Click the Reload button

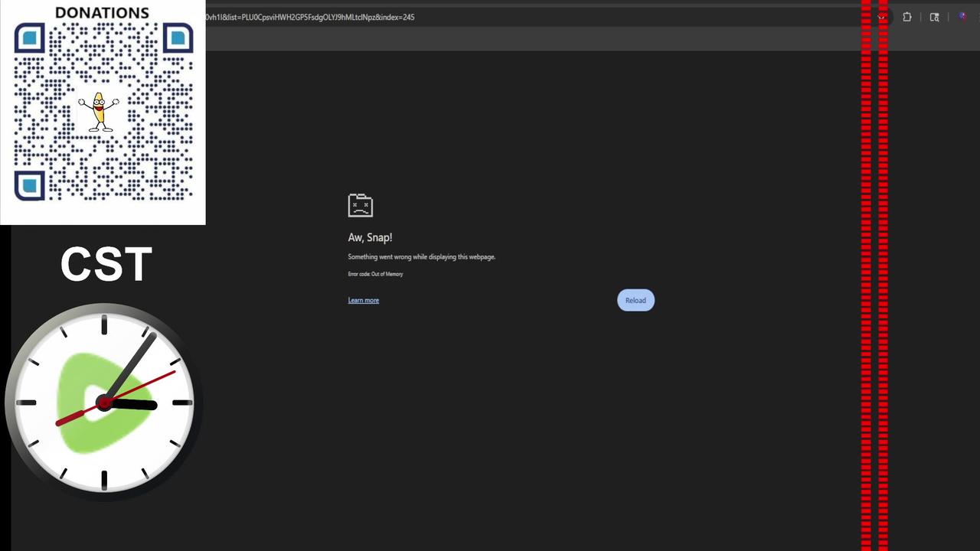[x=635, y=300]
